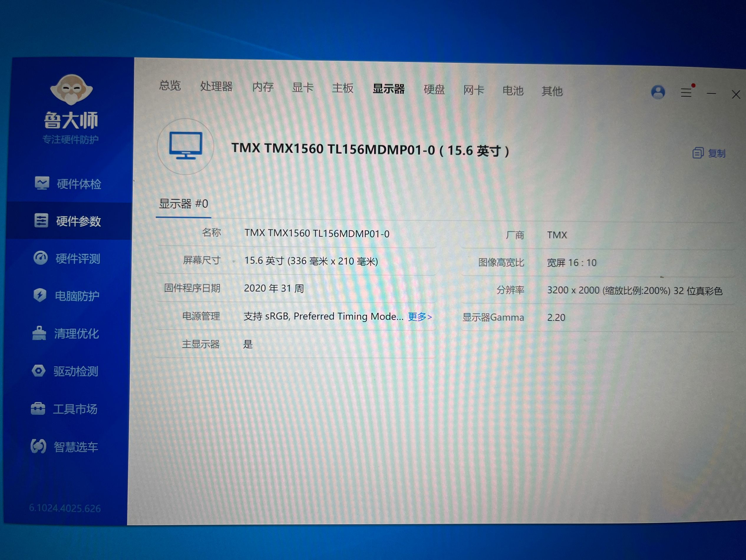Open 清理优化 menu label
The width and height of the screenshot is (746, 560).
coord(77,334)
